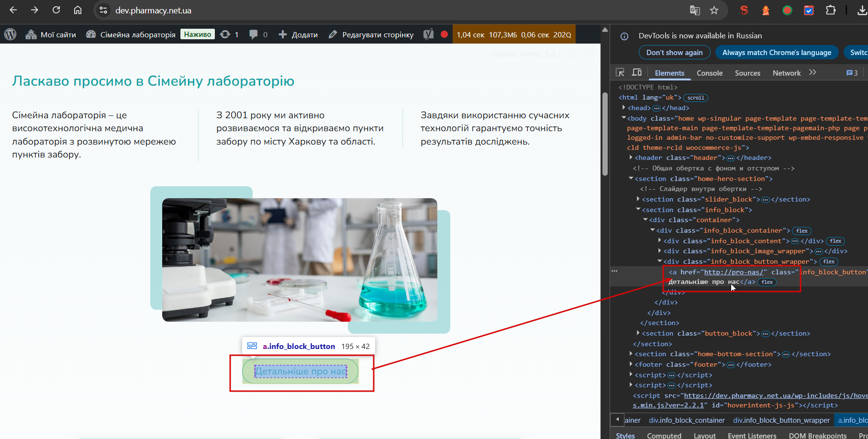Open the Event Listeners pane tab
This screenshot has width=868, height=439.
pyautogui.click(x=752, y=435)
